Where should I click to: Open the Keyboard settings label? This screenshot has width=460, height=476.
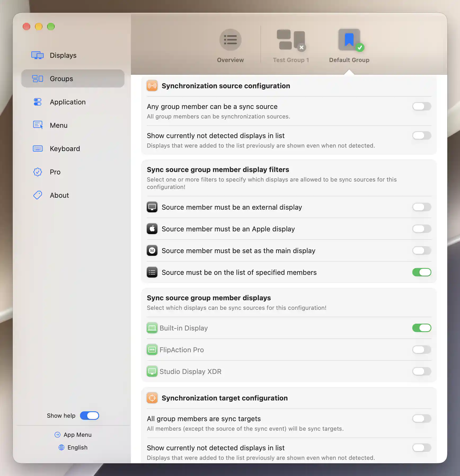(x=65, y=149)
